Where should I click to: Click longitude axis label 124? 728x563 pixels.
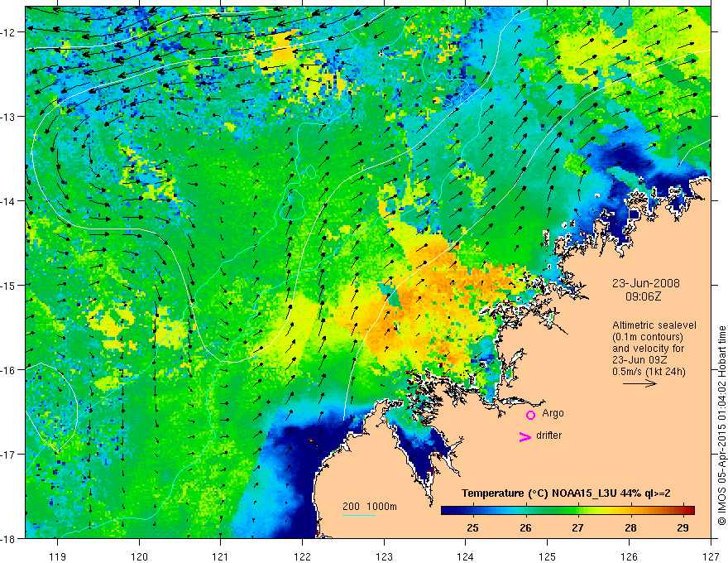(466, 556)
